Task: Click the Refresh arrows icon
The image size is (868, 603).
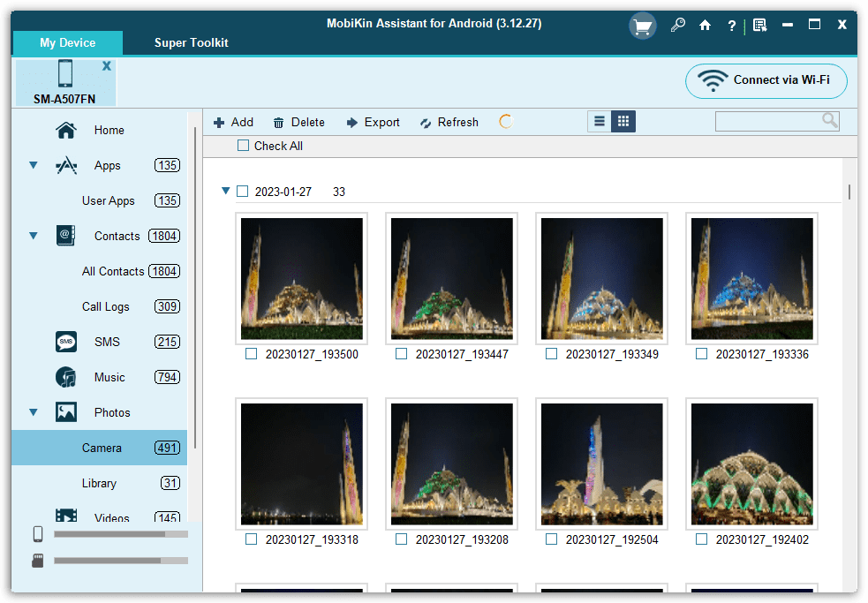Action: pyautogui.click(x=425, y=123)
